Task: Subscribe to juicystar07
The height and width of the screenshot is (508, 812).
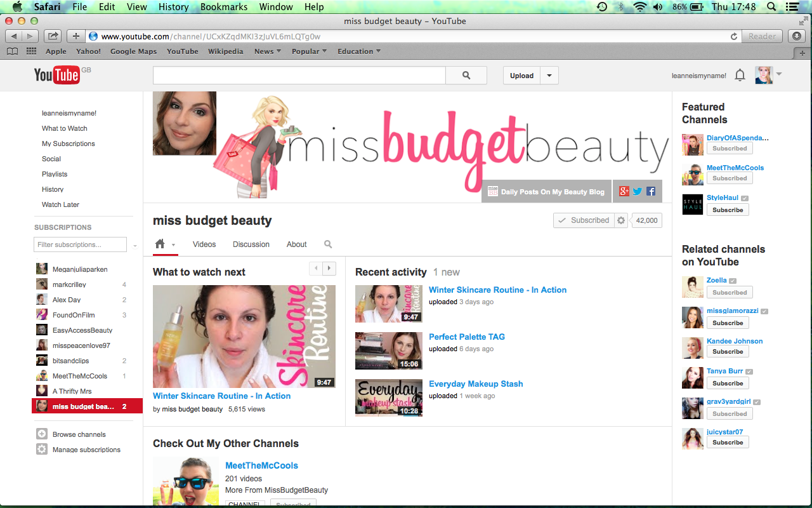Action: tap(728, 442)
